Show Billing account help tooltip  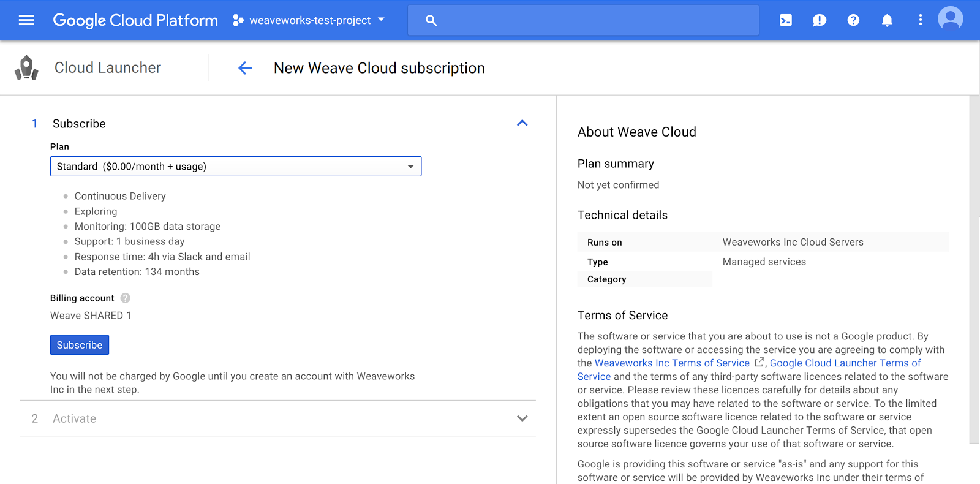pos(126,298)
